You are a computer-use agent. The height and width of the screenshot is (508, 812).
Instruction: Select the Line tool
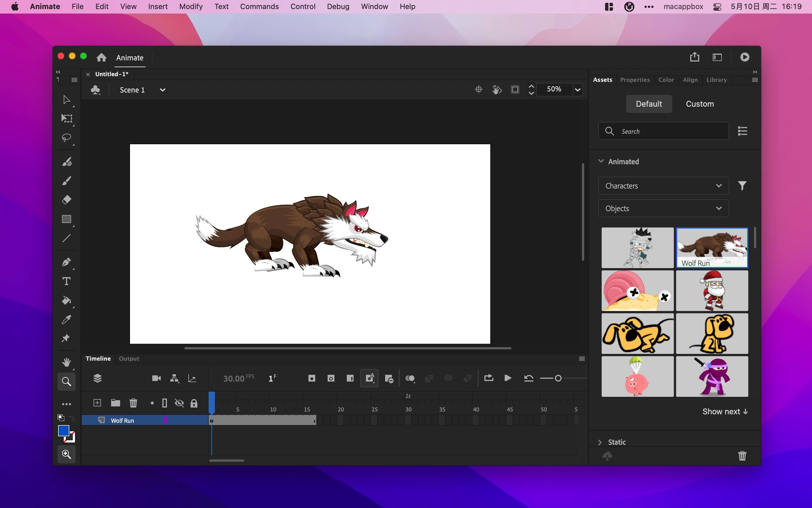click(67, 238)
